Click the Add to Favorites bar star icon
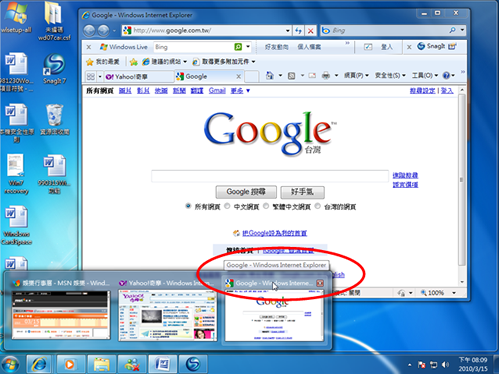 click(134, 62)
